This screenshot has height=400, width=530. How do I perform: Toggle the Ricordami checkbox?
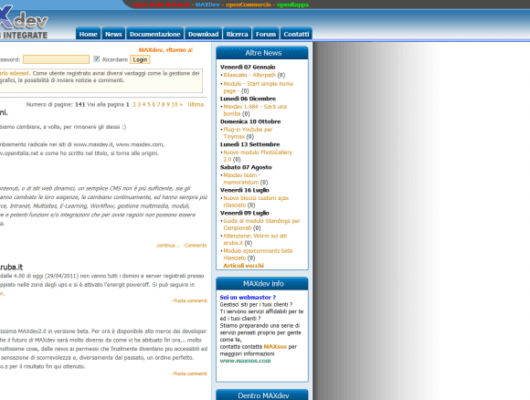coord(96,59)
